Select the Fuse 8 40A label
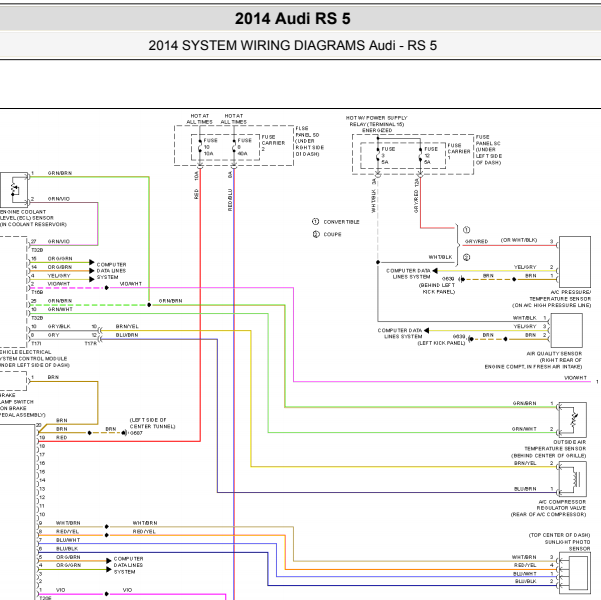Image resolution: width=601 pixels, height=600 pixels. tap(244, 147)
